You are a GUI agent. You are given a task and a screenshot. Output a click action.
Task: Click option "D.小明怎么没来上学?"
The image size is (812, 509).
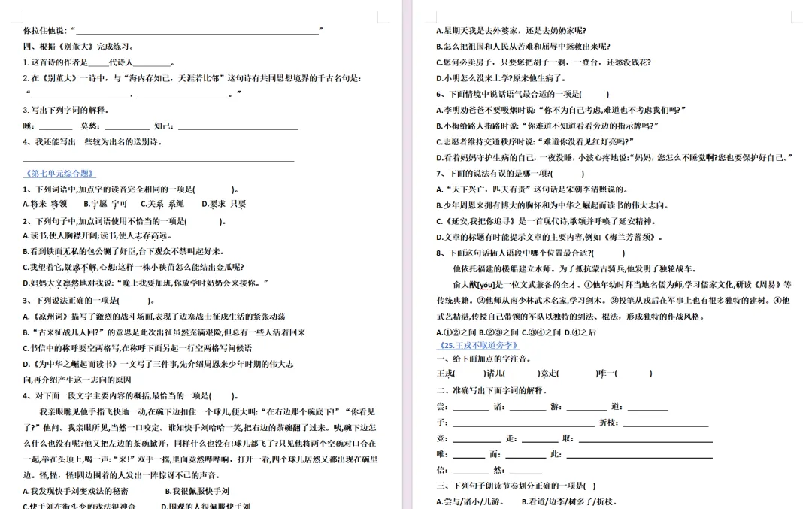pos(501,78)
